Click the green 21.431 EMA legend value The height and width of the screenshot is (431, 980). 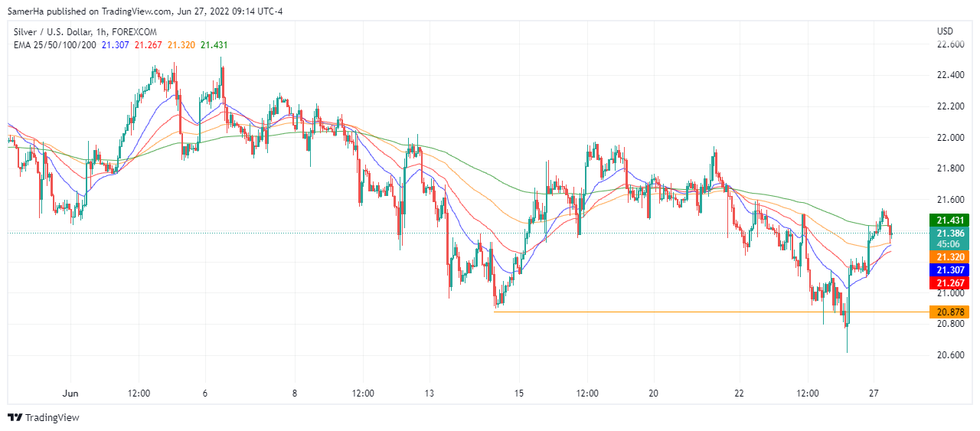pos(214,44)
